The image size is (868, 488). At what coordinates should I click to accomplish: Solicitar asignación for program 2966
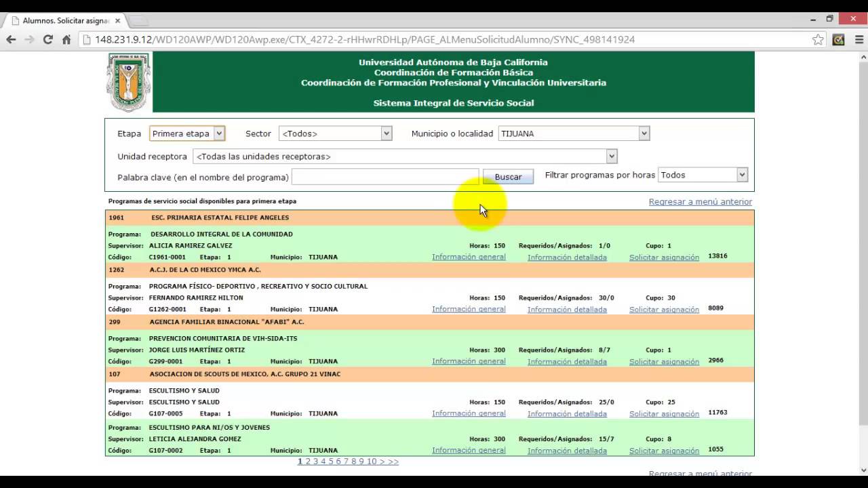point(664,362)
